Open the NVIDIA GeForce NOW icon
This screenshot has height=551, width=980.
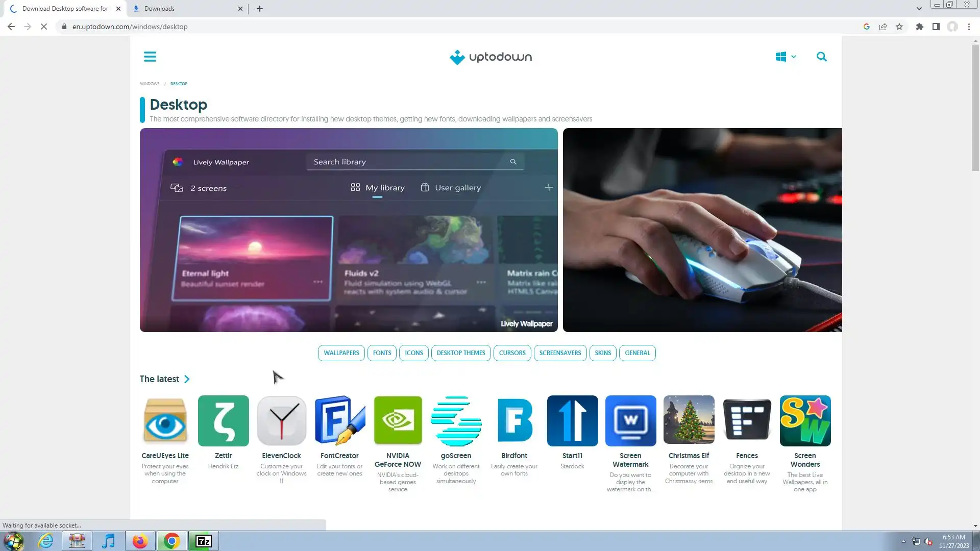pyautogui.click(x=398, y=421)
